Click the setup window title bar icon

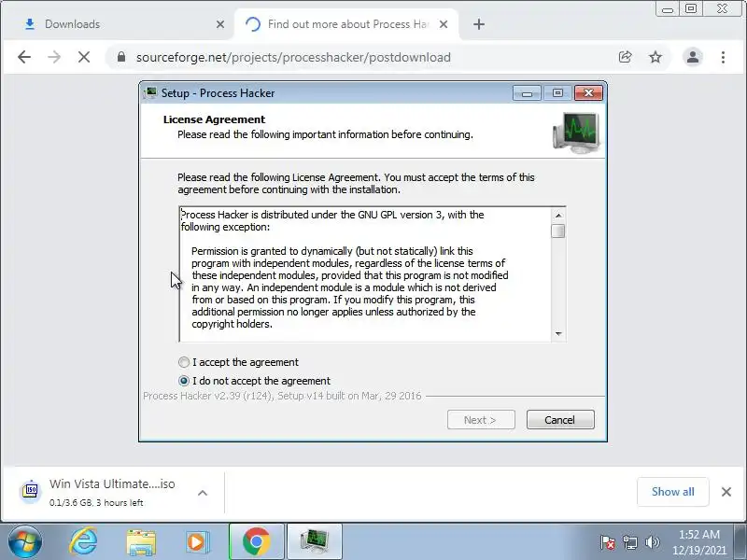(150, 92)
